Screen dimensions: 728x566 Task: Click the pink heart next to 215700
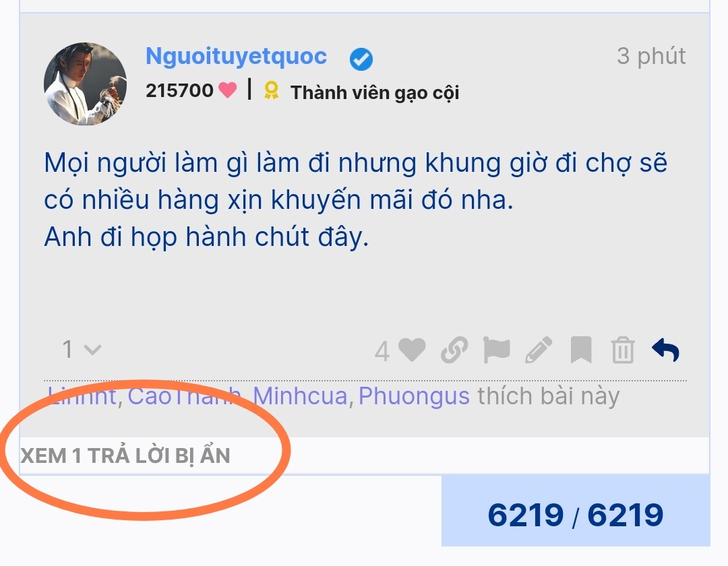point(228,90)
